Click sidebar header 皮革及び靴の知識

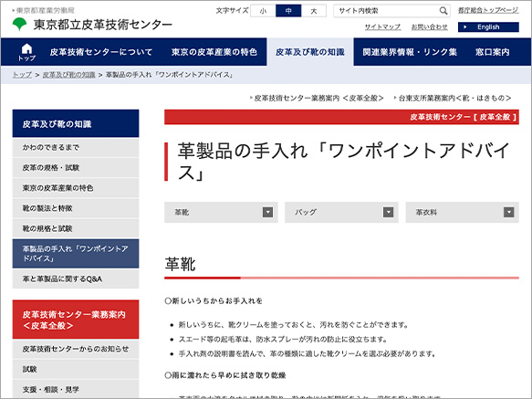[76, 123]
